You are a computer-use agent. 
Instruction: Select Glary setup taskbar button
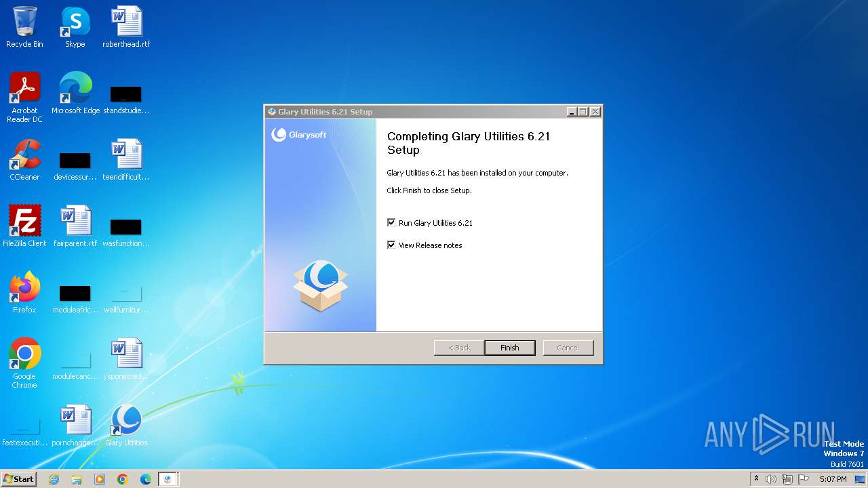(x=168, y=479)
